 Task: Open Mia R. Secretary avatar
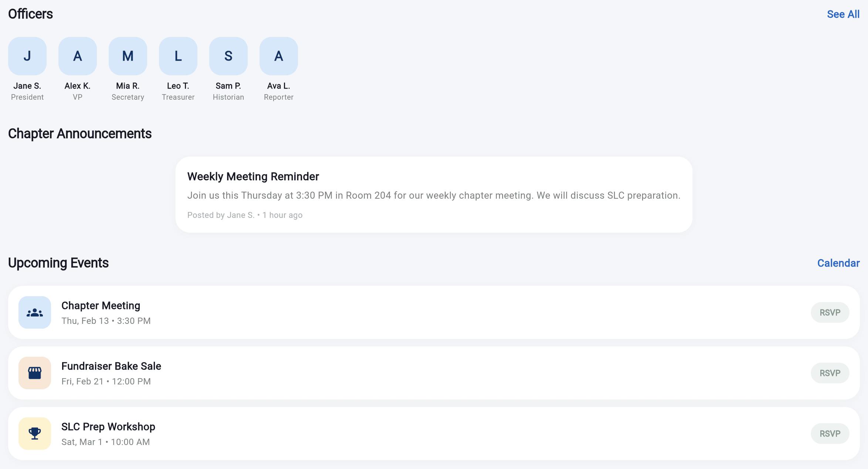[128, 56]
